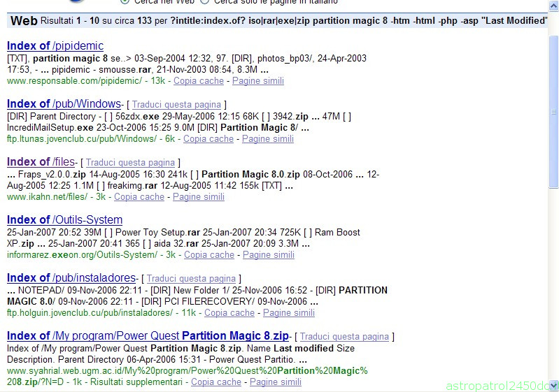Open the Index of /pub/Windows result
This screenshot has width=559, height=392.
(x=64, y=104)
